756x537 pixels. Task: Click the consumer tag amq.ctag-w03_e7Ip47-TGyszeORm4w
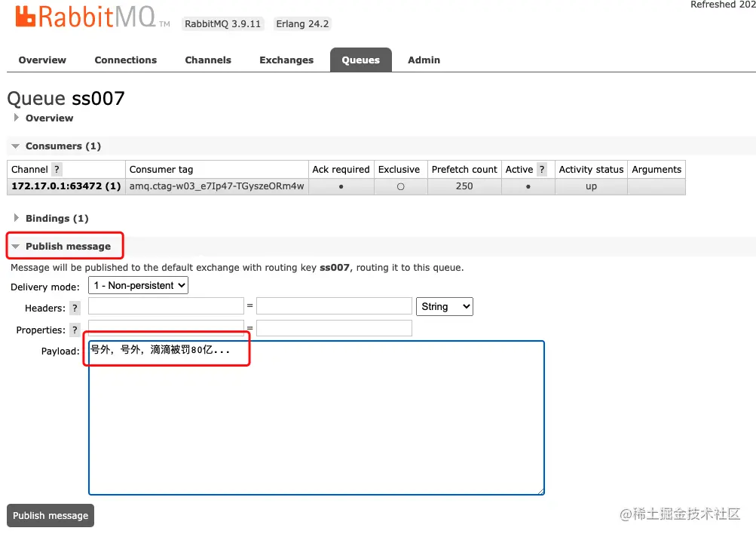(216, 186)
